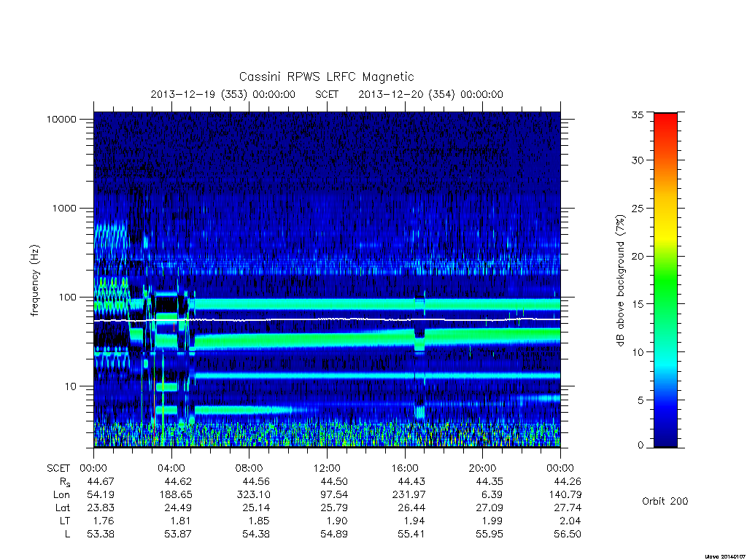Click the SCET time label 04:00
The height and width of the screenshot is (560, 747).
(171, 468)
